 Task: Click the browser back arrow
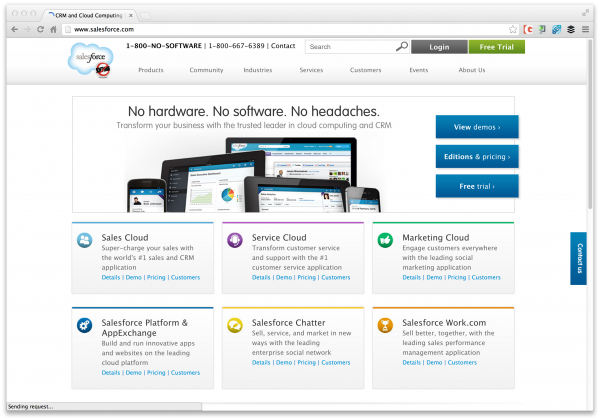point(15,29)
